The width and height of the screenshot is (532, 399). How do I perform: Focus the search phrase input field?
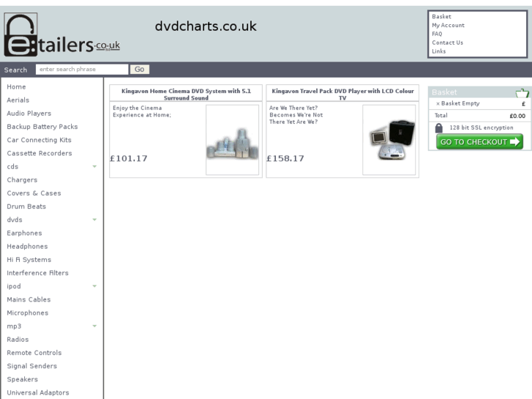tap(82, 70)
